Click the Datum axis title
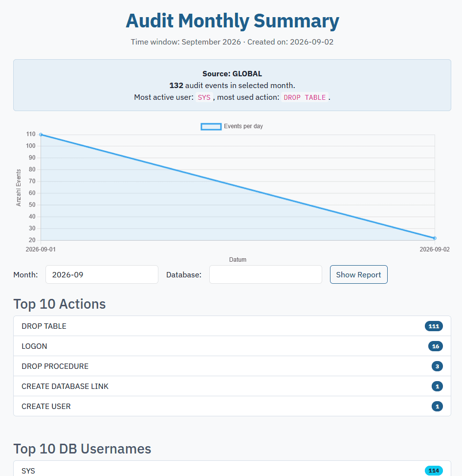The width and height of the screenshot is (462, 476). [238, 260]
